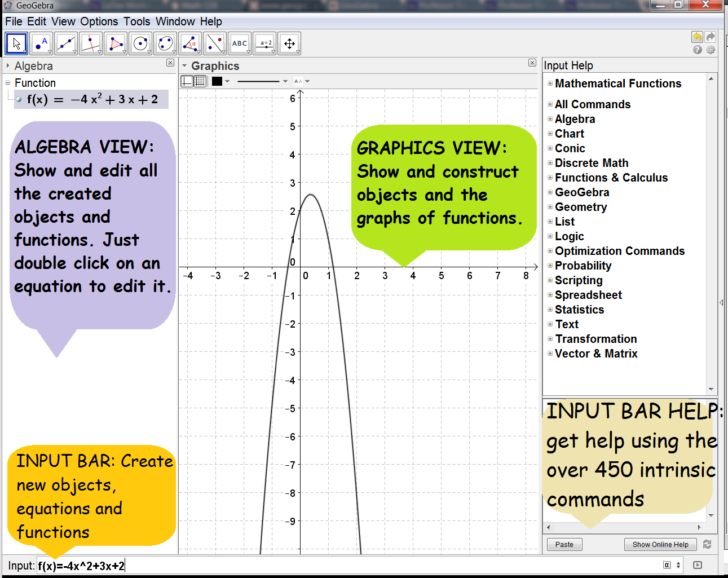Screen dimensions: 728x578
Task: Select the Polygon tool
Action: [x=116, y=43]
